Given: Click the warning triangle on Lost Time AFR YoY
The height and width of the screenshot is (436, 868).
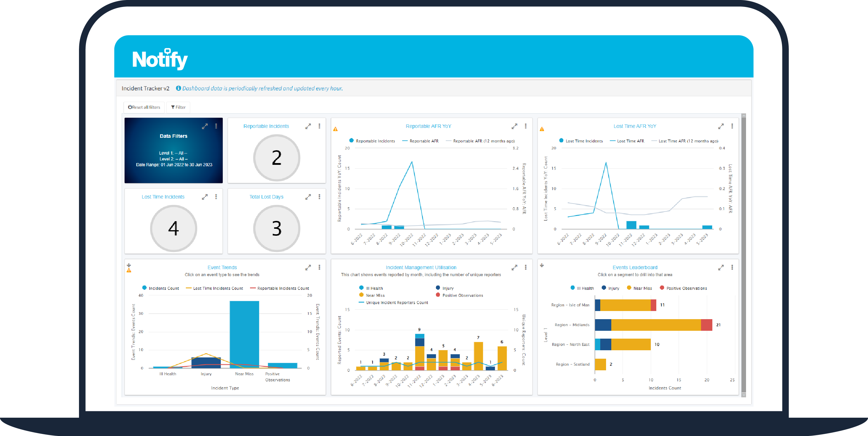Looking at the screenshot, I should [542, 129].
